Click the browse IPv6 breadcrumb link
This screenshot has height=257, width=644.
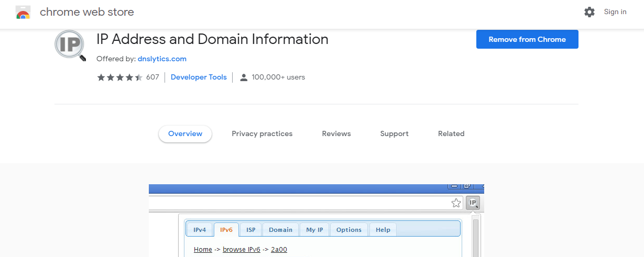pyautogui.click(x=242, y=250)
